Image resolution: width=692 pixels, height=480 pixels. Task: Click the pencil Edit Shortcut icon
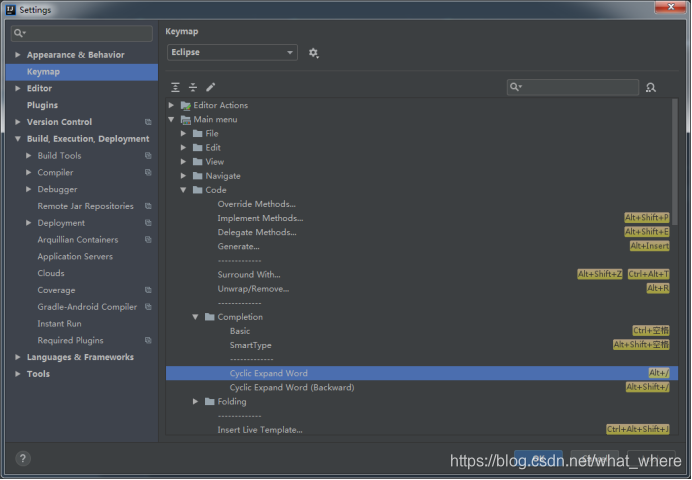[211, 87]
